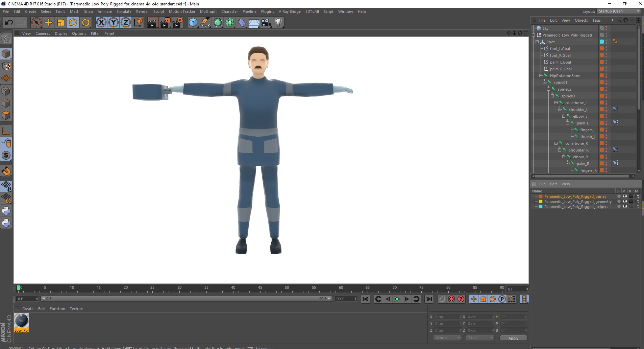
Task: Click the record active objects button
Action: [442, 299]
